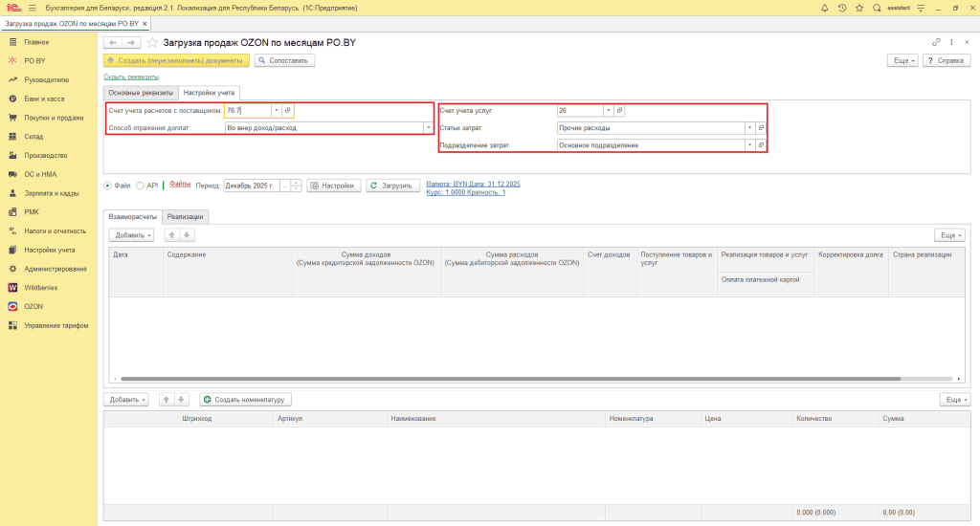The height and width of the screenshot is (526, 980).
Task: Open the РМК section
Action: (x=32, y=211)
